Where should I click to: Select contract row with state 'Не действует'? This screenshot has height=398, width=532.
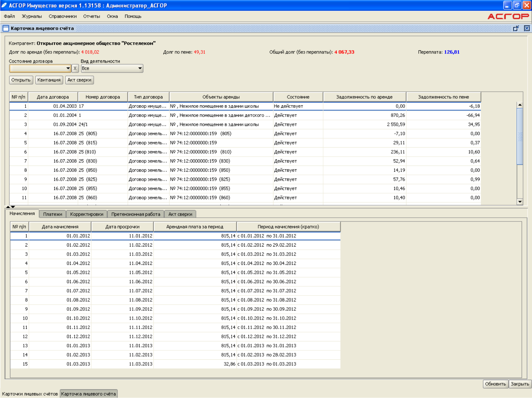[x=245, y=106]
